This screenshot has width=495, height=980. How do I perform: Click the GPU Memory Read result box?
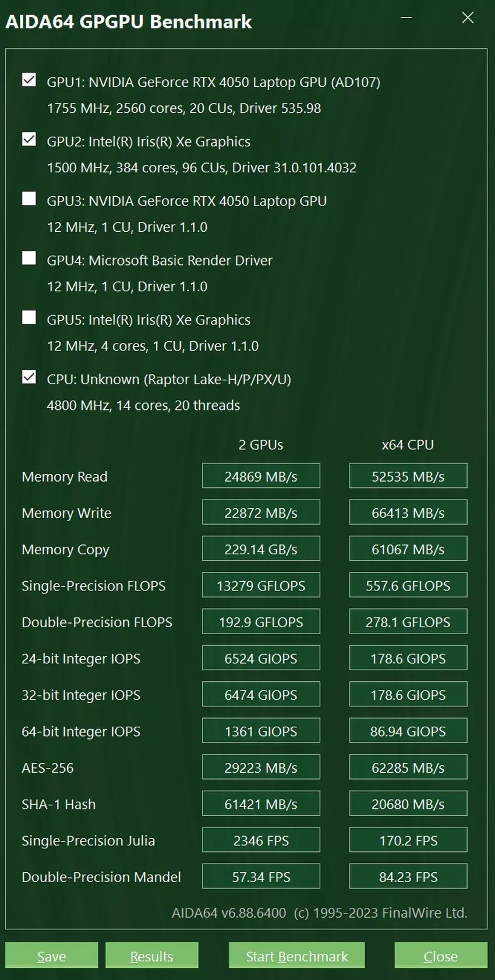(261, 476)
